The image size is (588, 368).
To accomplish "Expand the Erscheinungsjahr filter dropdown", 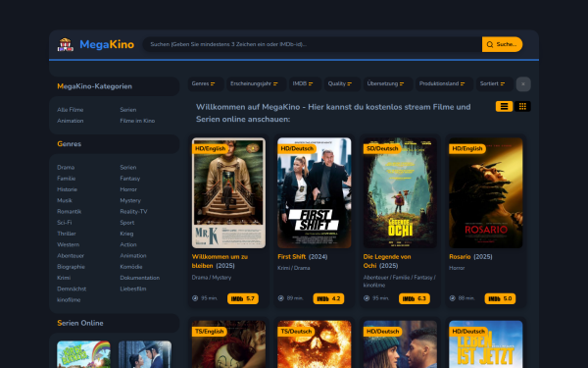I will [256, 83].
